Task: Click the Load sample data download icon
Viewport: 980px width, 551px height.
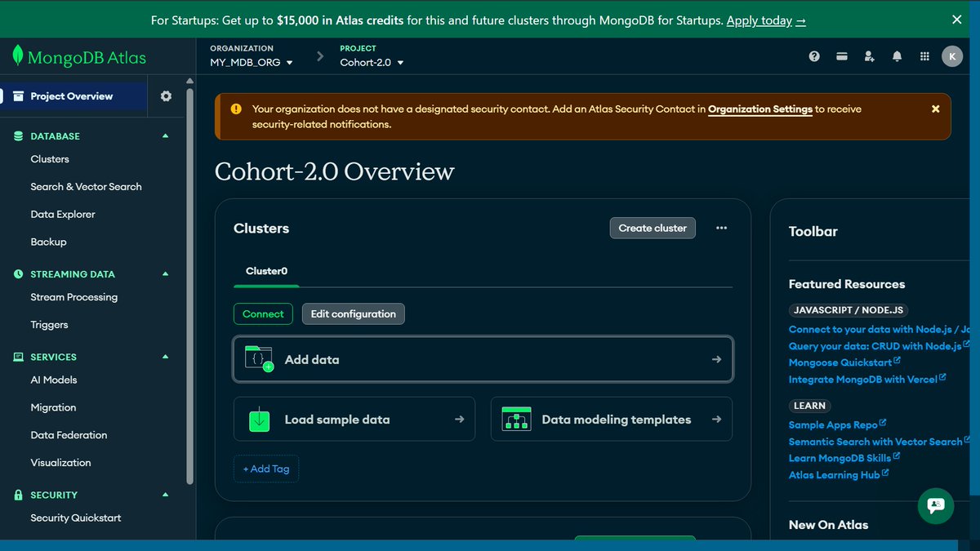Action: click(259, 420)
